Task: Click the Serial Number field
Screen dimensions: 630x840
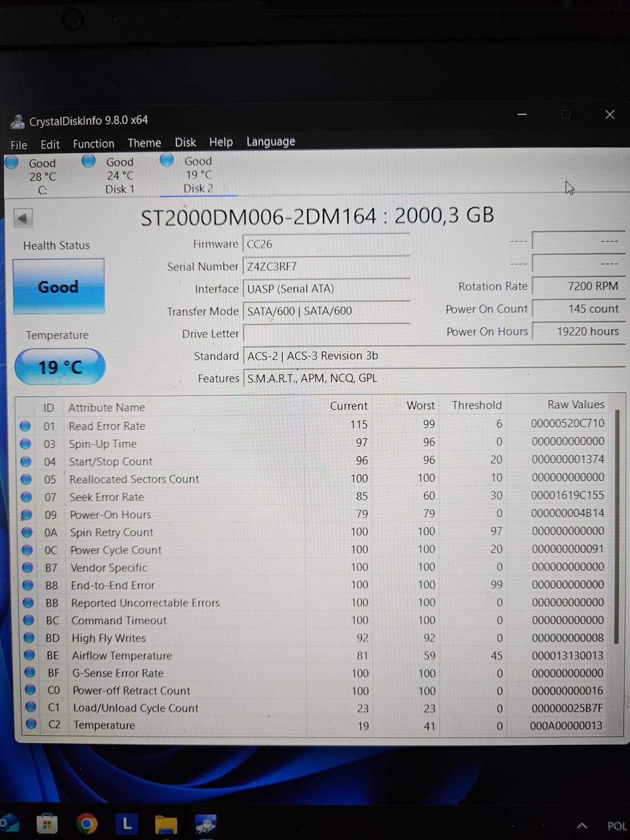Action: click(x=326, y=266)
